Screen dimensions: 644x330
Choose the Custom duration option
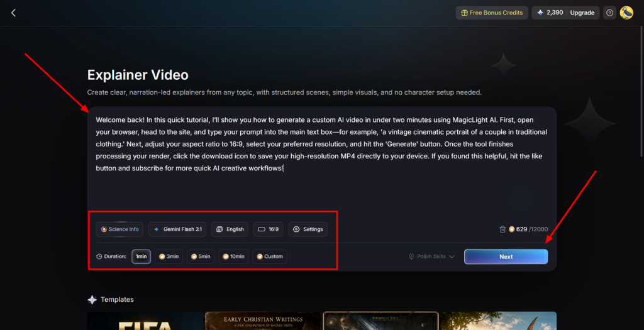click(270, 256)
